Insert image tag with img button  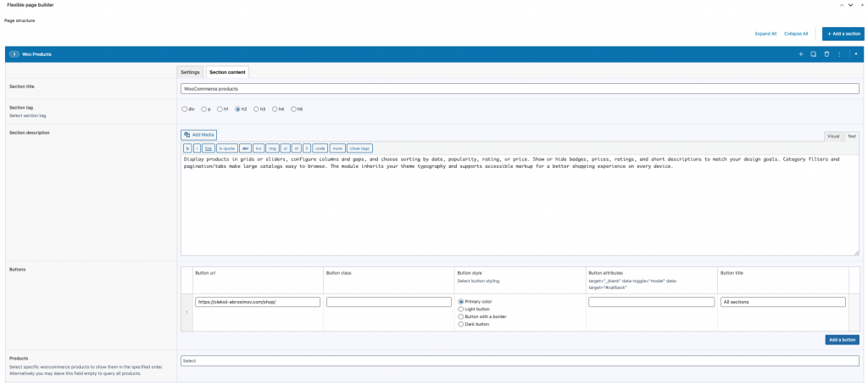coord(272,148)
